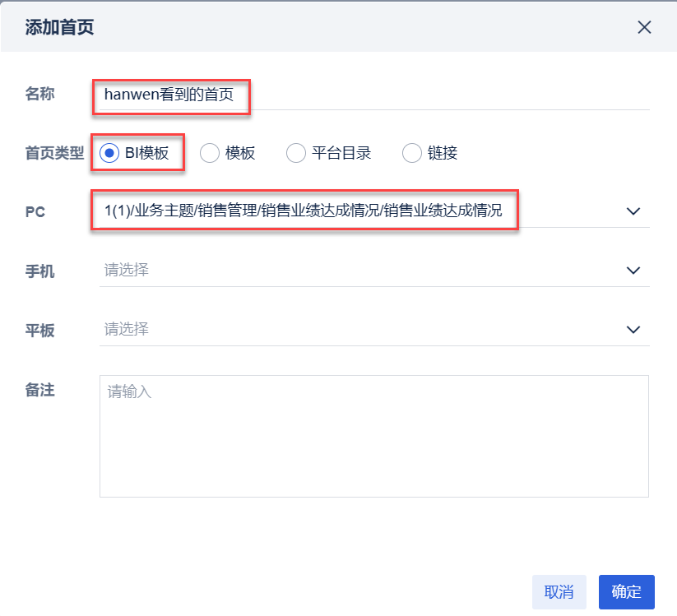The height and width of the screenshot is (616, 677).
Task: Open the PC template path dropdown
Action: coord(370,211)
